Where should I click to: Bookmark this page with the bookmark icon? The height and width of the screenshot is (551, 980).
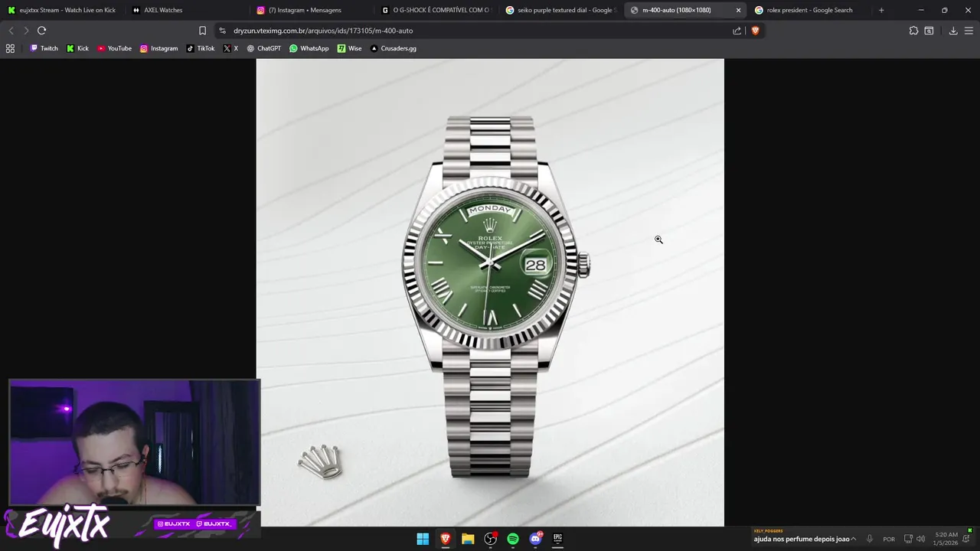202,31
